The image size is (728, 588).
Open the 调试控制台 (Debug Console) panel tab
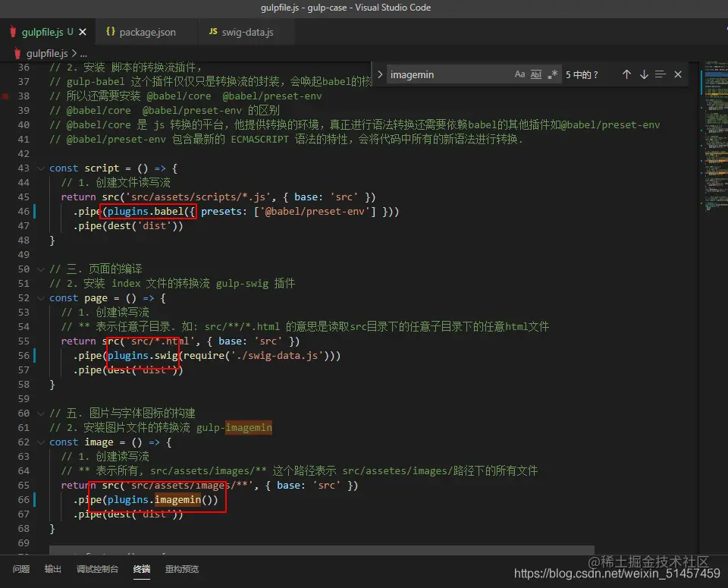pos(97,569)
